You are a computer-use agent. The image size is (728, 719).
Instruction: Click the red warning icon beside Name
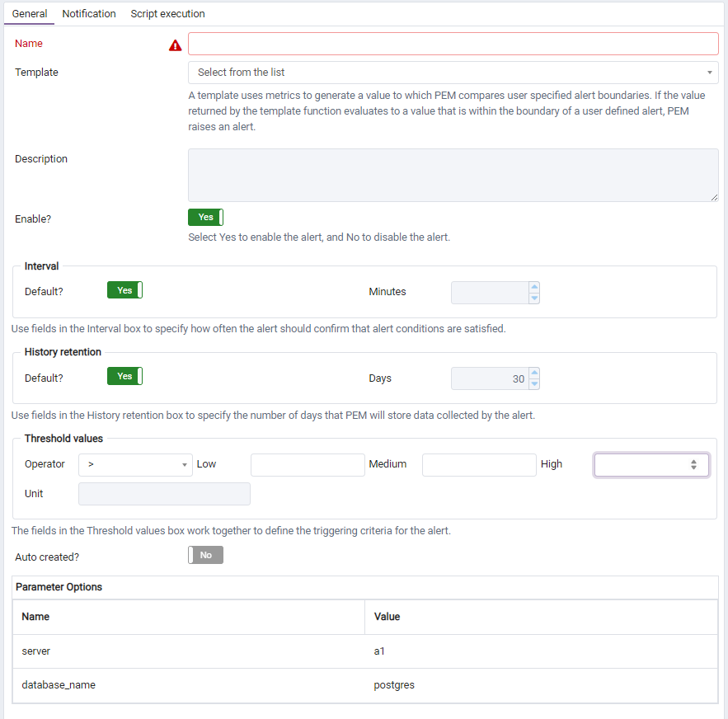pyautogui.click(x=175, y=45)
